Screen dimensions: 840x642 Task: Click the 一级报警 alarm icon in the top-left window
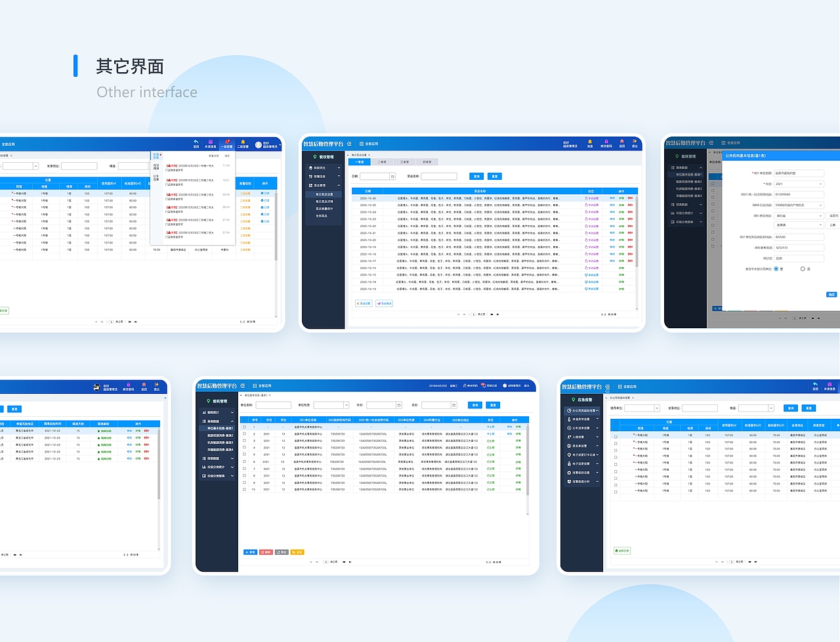tap(227, 142)
